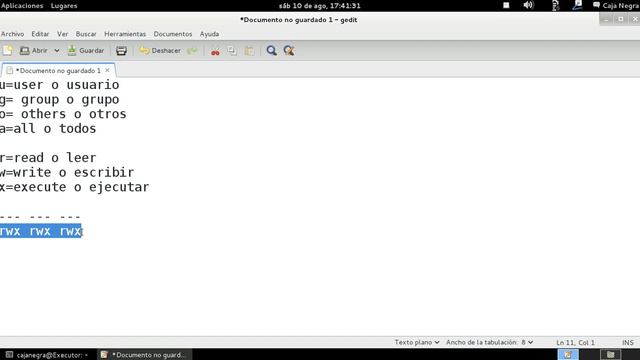Click the selected 'rwx rwx rwx' text
Screen dimensions: 640x360
[41, 231]
